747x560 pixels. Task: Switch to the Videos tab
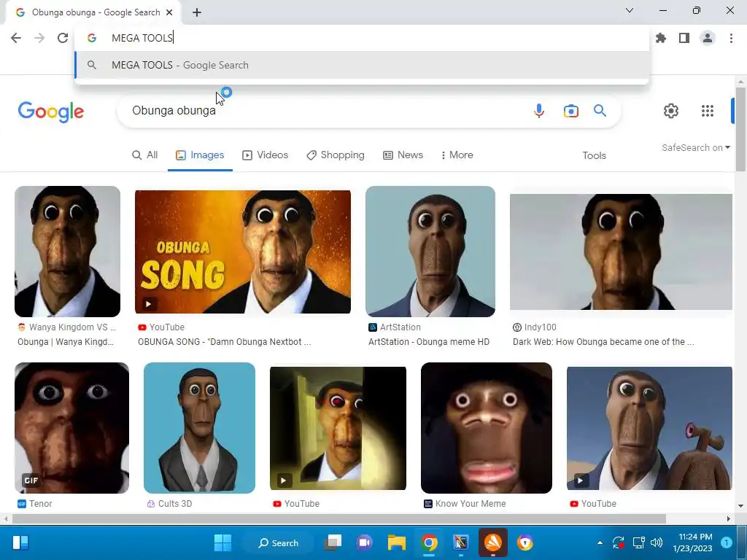click(266, 155)
